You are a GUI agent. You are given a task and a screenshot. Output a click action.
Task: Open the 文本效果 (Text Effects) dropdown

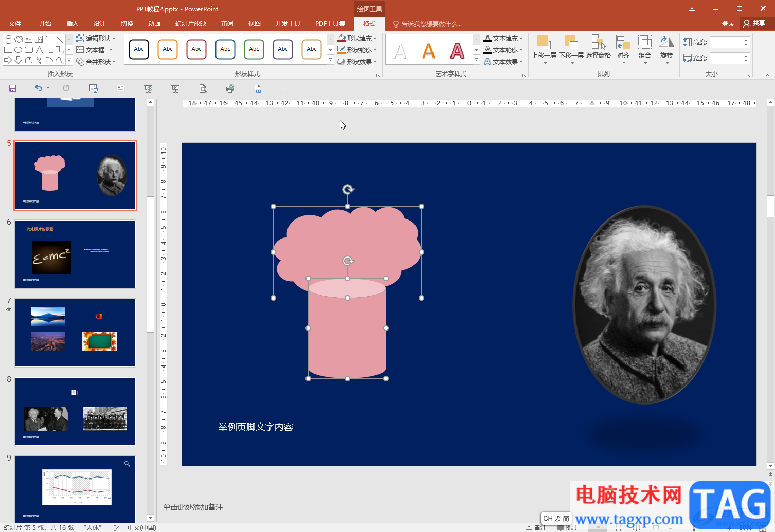click(503, 62)
